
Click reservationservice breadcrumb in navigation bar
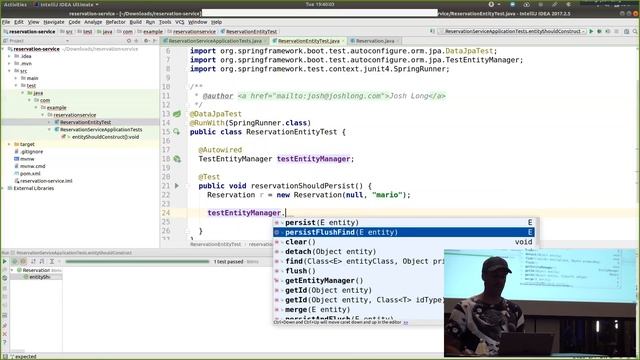click(x=191, y=31)
